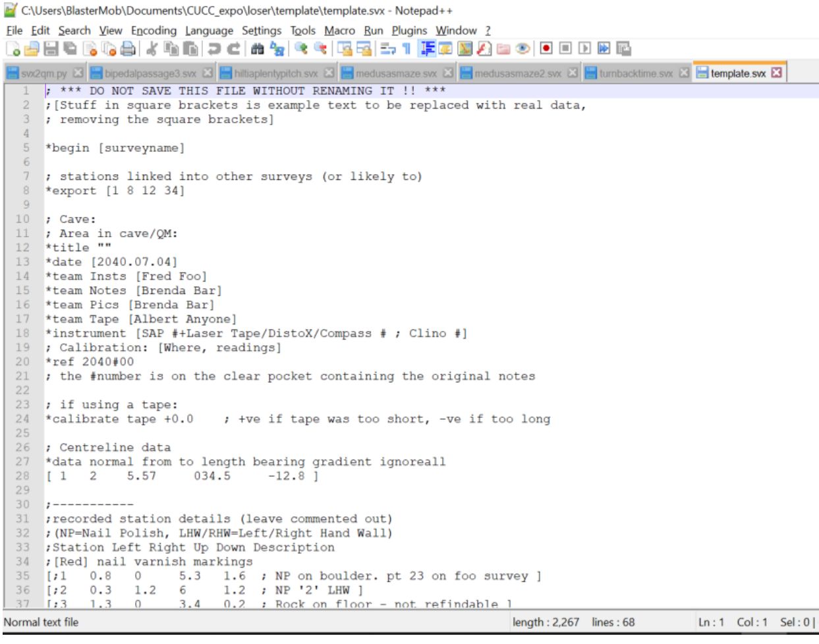Switch to the medusasmaze.svx tab

[395, 73]
